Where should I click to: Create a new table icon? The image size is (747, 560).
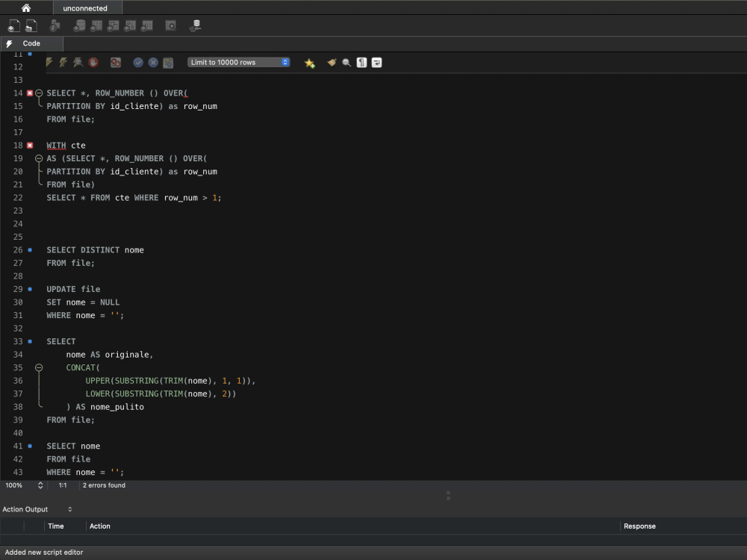click(x=96, y=25)
